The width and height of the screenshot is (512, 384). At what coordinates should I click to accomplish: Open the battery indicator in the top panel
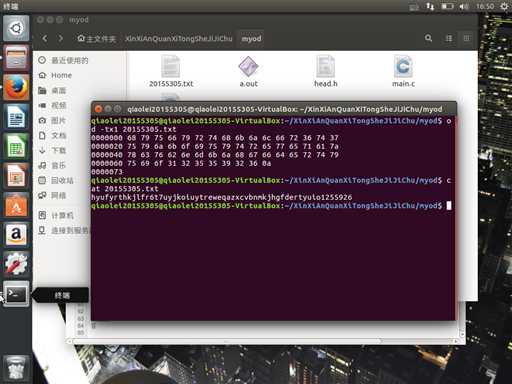pyautogui.click(x=447, y=6)
